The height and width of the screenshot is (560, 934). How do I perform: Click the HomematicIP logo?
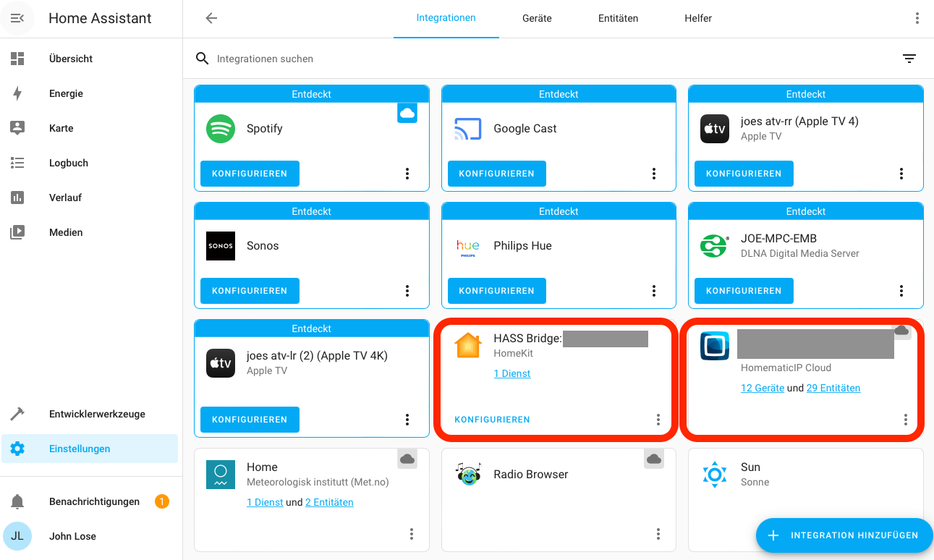(x=715, y=345)
